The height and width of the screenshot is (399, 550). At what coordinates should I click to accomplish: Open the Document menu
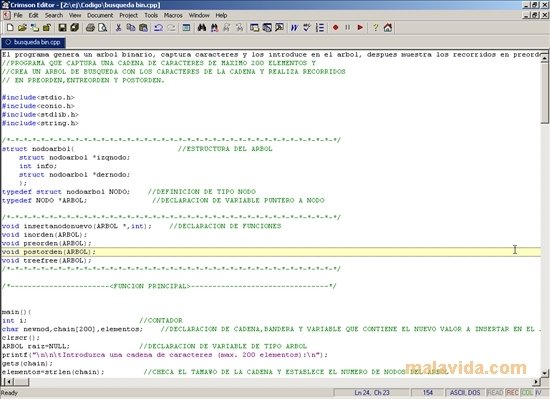100,15
